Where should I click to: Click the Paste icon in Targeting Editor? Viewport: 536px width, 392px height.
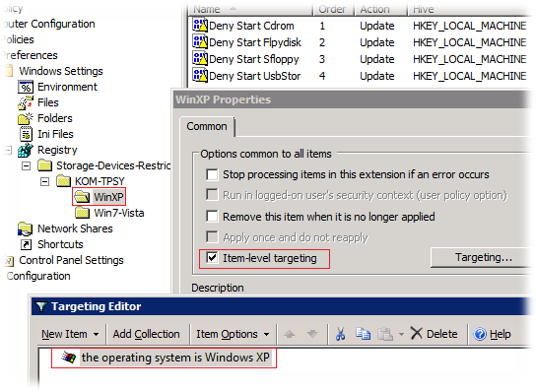click(x=385, y=334)
